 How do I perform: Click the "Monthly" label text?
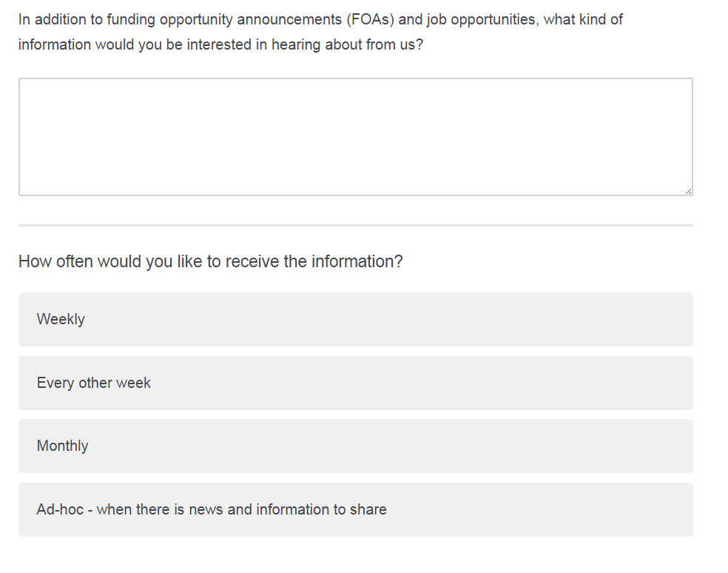click(x=63, y=446)
